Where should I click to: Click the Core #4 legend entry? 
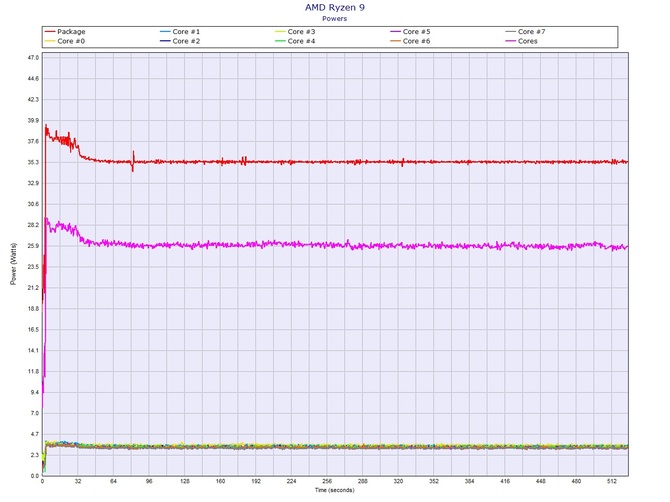coord(295,41)
